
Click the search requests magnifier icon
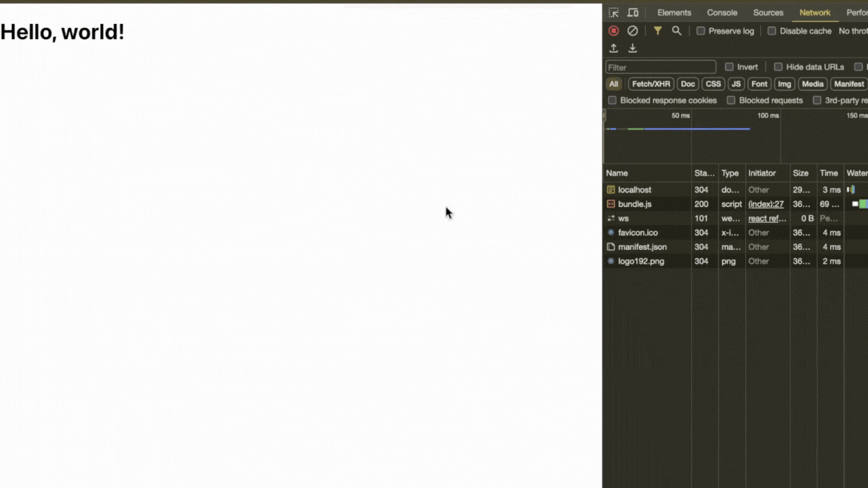(x=677, y=30)
